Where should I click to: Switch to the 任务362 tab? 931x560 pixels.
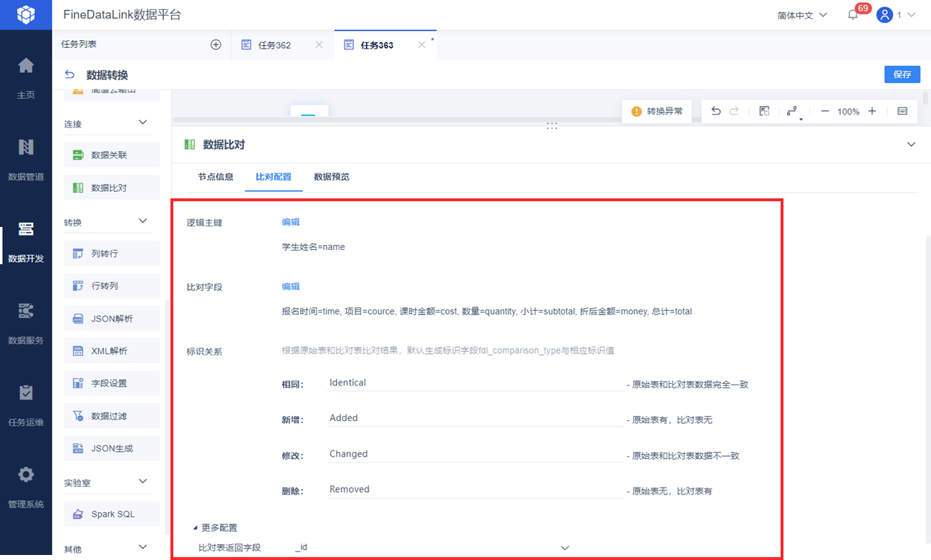click(274, 45)
